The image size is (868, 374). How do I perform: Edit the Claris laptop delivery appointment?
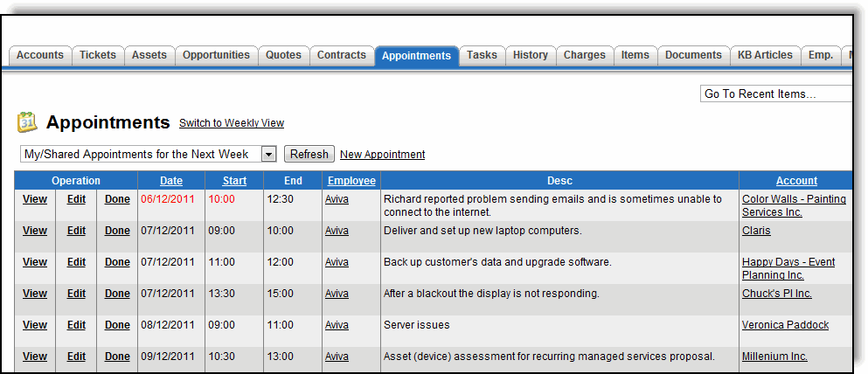pyautogui.click(x=76, y=231)
